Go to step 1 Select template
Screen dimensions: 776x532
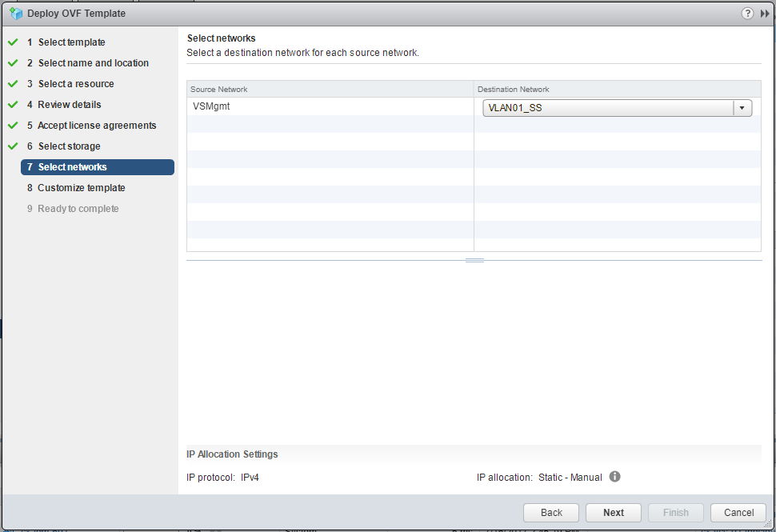tap(71, 42)
